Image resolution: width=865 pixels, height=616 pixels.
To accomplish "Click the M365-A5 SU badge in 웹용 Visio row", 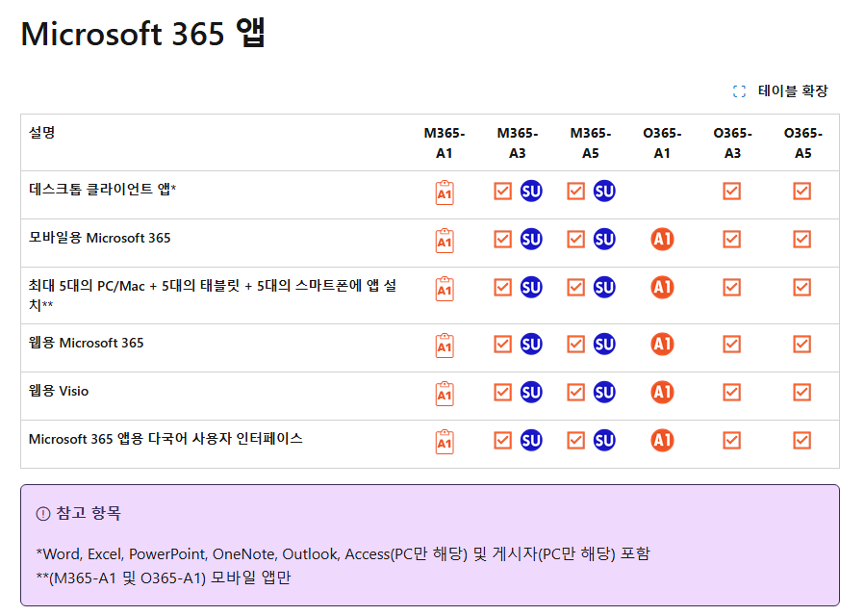I will point(604,392).
